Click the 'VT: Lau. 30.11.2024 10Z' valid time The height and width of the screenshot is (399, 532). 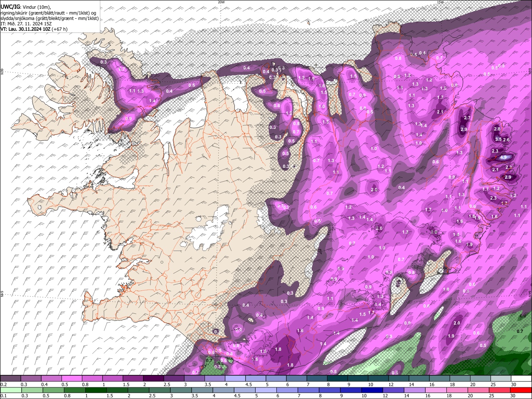(x=26, y=29)
